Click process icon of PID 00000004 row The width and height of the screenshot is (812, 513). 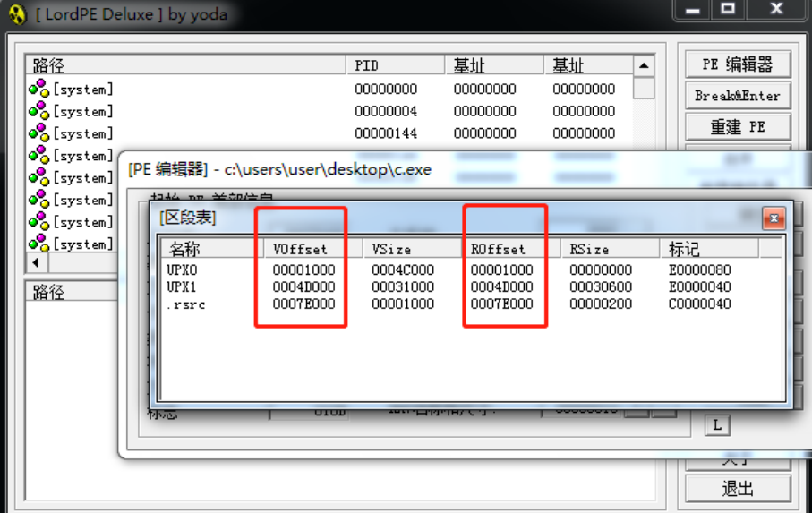point(38,111)
